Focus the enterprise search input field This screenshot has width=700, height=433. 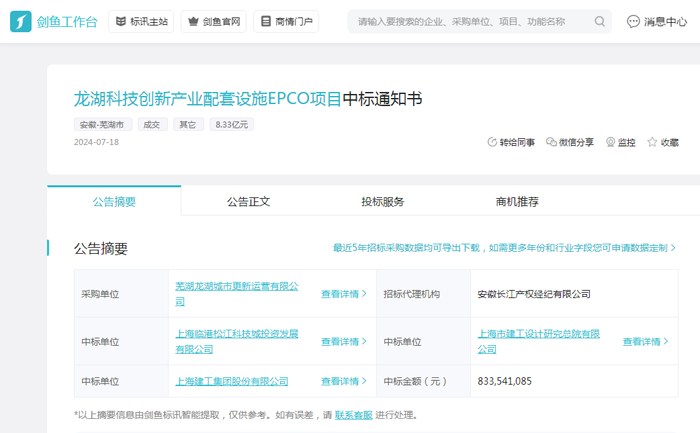[470, 21]
